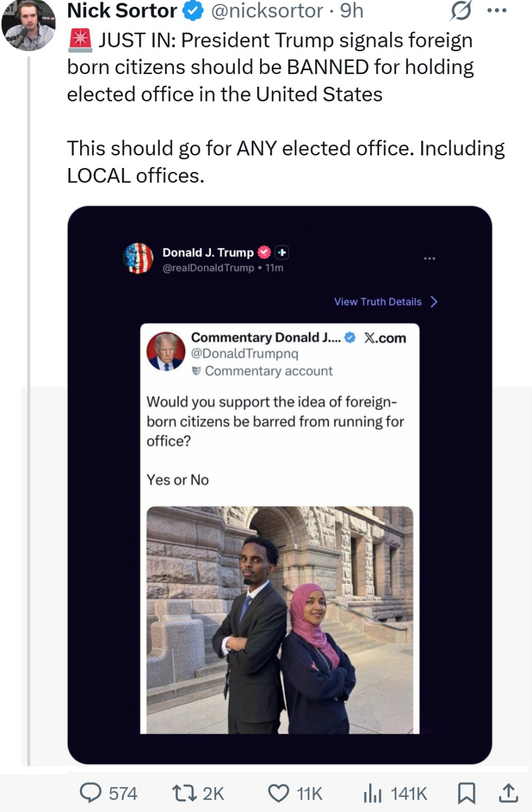
Task: Click Trump's red verified checkmark badge
Action: coord(264,253)
